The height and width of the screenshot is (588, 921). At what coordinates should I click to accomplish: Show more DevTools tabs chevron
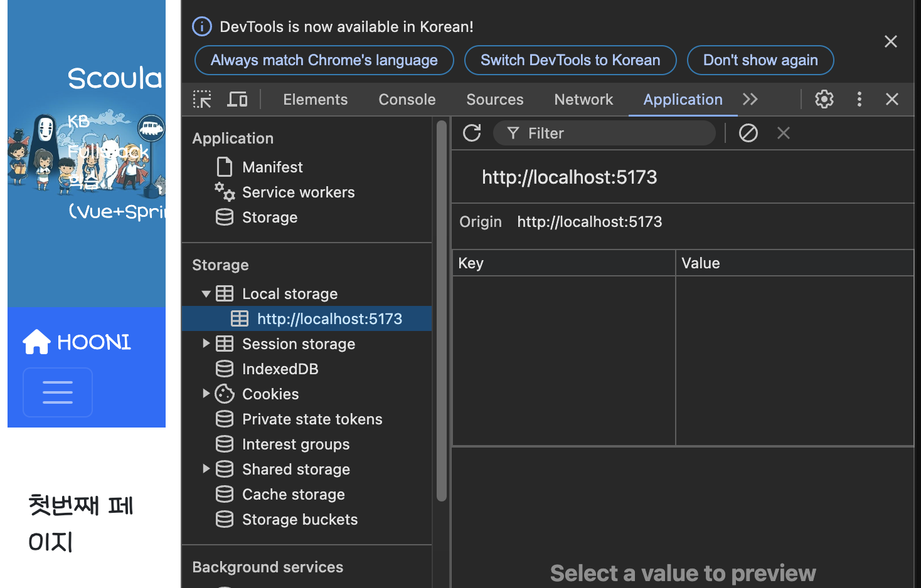[750, 99]
